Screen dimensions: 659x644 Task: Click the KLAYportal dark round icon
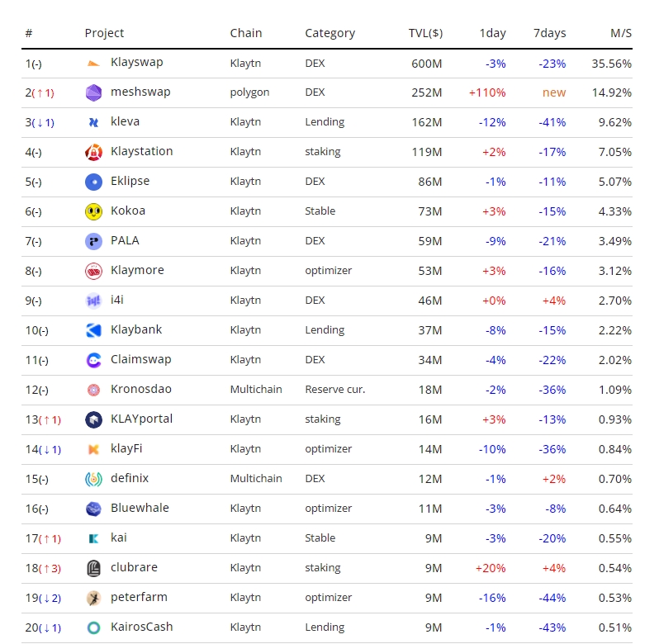93,419
